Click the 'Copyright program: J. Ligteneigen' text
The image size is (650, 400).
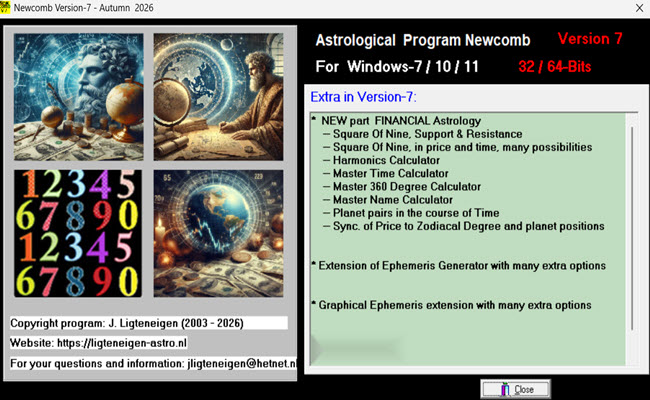[x=127, y=323]
